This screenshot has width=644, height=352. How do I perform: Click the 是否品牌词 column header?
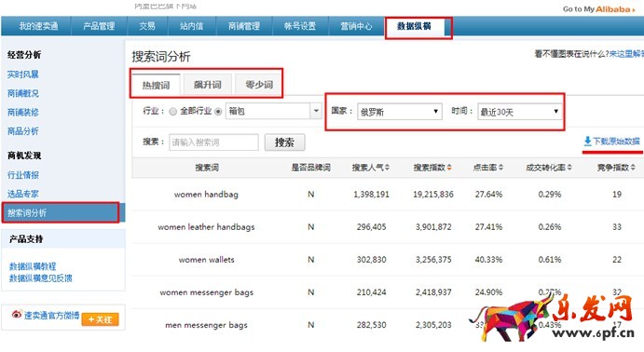pyautogui.click(x=311, y=168)
